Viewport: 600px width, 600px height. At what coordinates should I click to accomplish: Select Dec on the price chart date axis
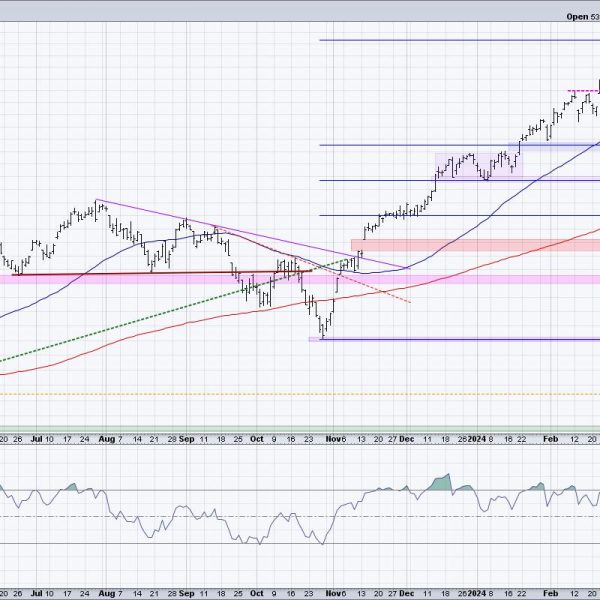pos(406,439)
